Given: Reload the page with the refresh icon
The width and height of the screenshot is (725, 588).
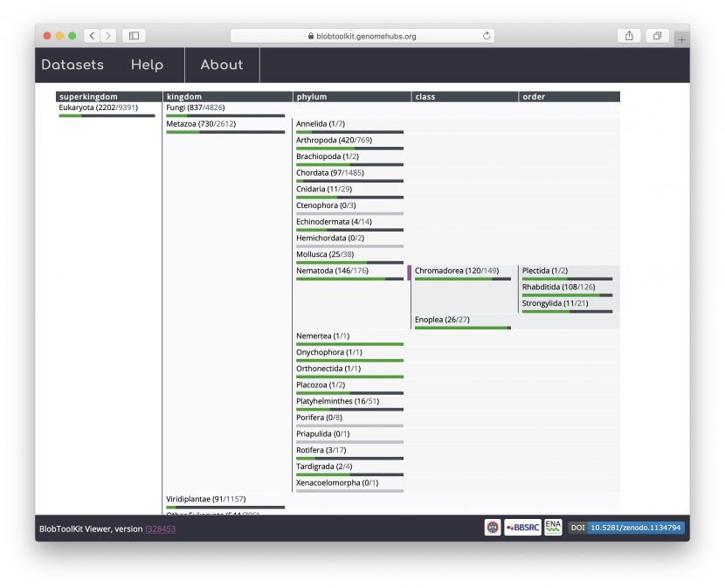Looking at the screenshot, I should point(487,36).
